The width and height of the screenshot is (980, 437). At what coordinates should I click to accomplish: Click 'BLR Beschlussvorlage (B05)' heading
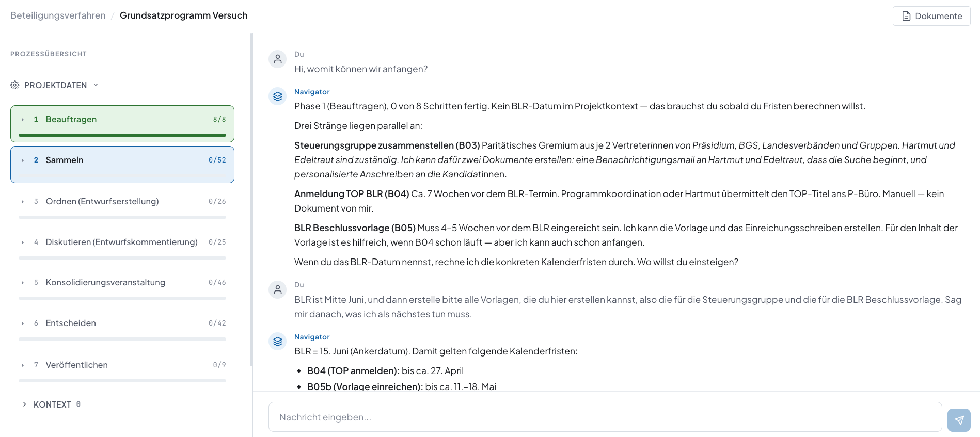pos(355,228)
